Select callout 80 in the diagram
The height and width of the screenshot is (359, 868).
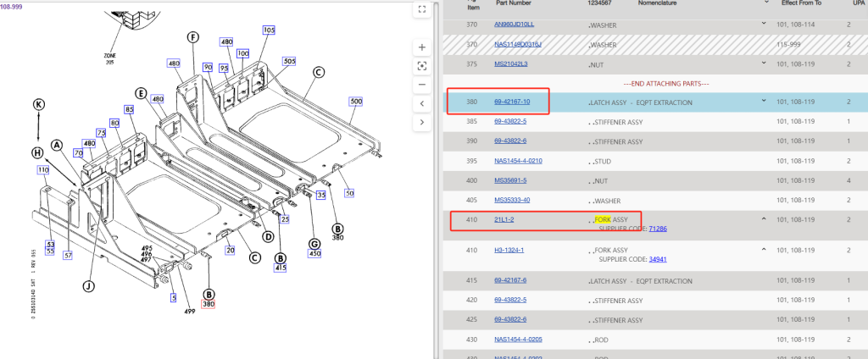pyautogui.click(x=114, y=123)
